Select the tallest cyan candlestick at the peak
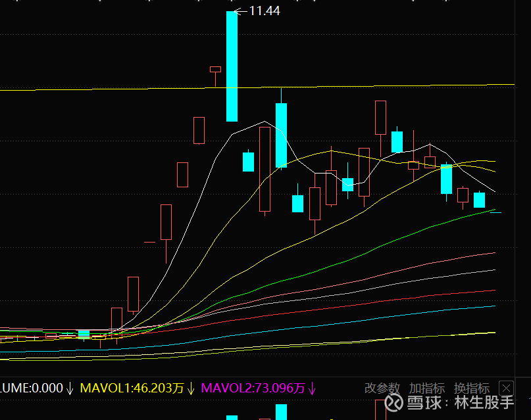 click(232, 66)
